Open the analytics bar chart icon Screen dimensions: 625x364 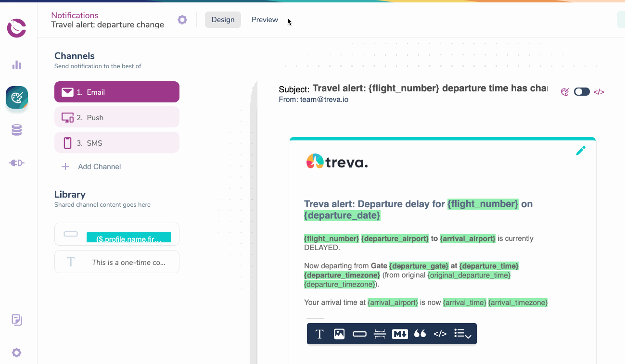tap(17, 65)
